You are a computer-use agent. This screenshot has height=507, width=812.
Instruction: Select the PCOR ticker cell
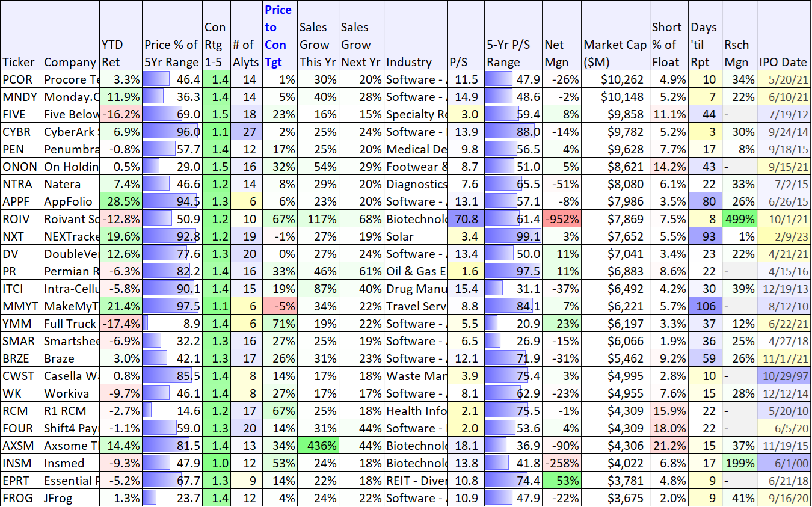point(21,79)
